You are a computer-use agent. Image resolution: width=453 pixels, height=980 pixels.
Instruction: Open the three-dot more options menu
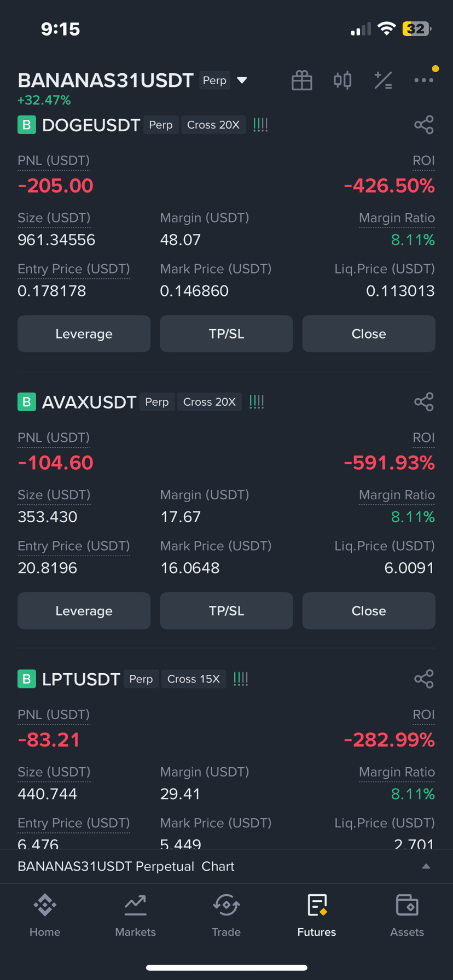pos(423,80)
